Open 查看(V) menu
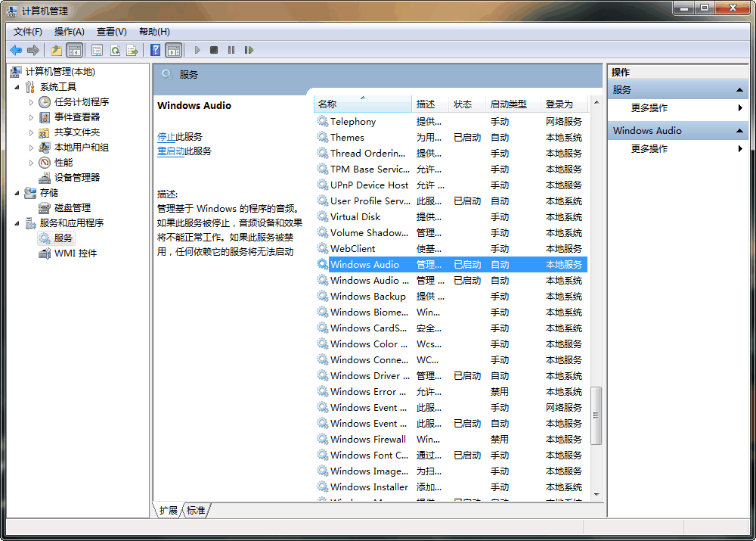 click(111, 32)
